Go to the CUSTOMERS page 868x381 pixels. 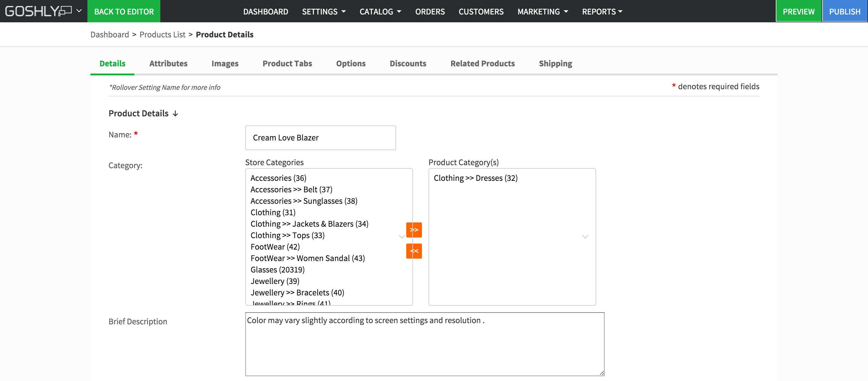point(481,11)
